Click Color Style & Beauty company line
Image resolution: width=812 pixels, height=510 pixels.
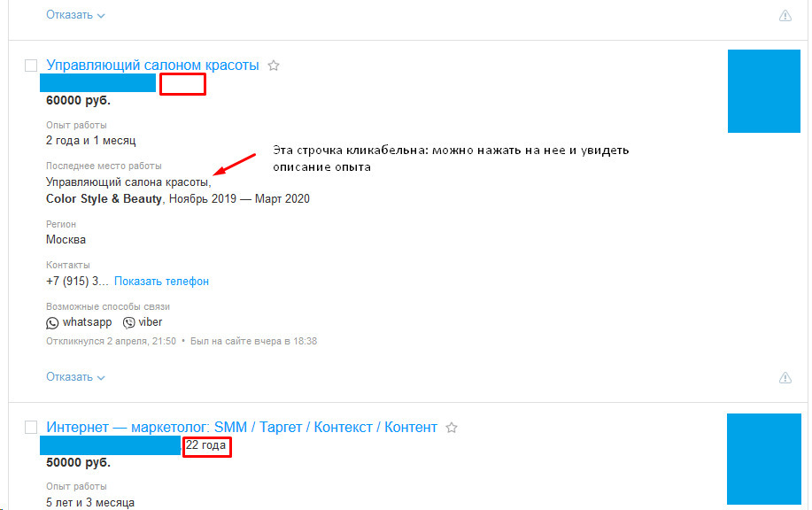coord(178,199)
